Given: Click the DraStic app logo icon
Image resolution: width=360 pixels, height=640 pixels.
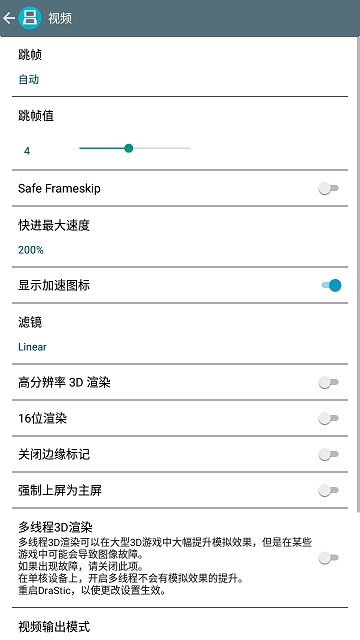Looking at the screenshot, I should click(x=29, y=18).
